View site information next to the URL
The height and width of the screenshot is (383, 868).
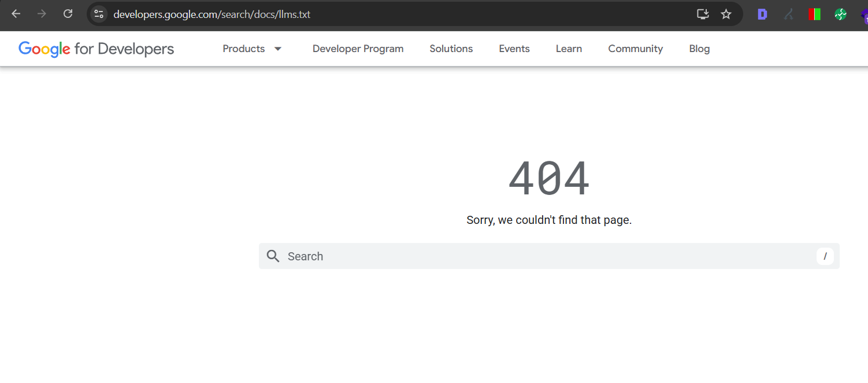click(x=98, y=14)
